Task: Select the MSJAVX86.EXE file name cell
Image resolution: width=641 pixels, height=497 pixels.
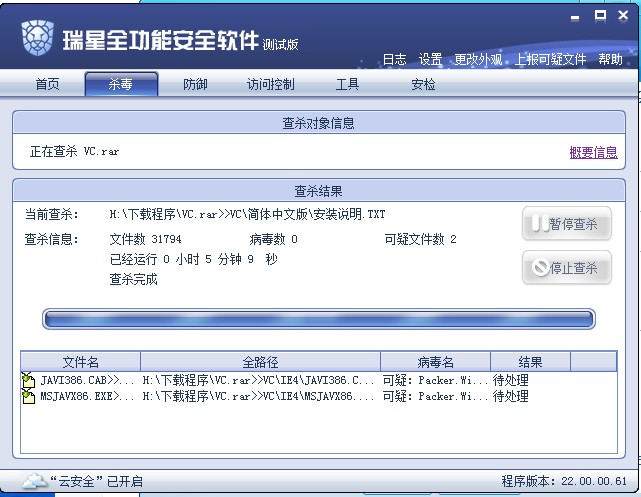Action: 87,396
